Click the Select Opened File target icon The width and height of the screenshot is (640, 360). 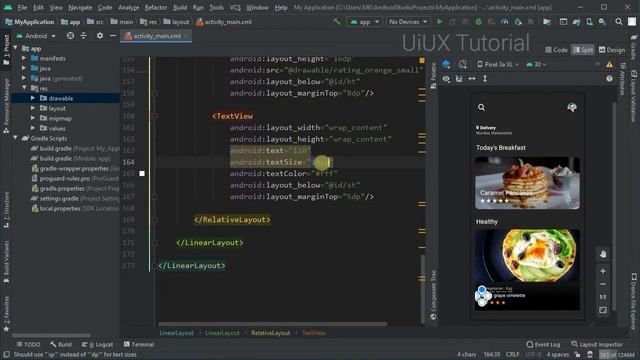[70, 36]
